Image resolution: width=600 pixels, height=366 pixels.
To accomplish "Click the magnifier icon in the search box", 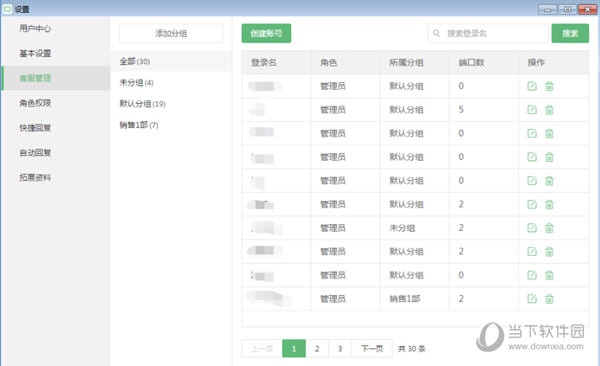I will [436, 33].
